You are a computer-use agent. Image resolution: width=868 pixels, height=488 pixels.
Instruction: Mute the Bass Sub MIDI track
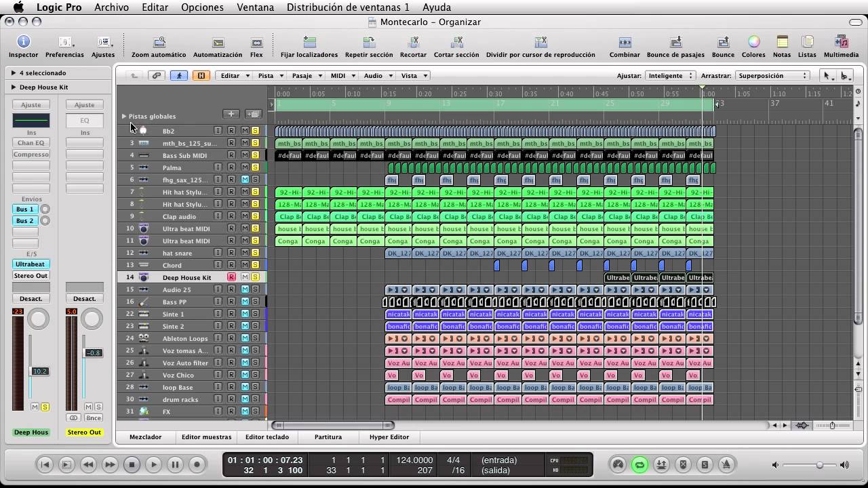245,155
